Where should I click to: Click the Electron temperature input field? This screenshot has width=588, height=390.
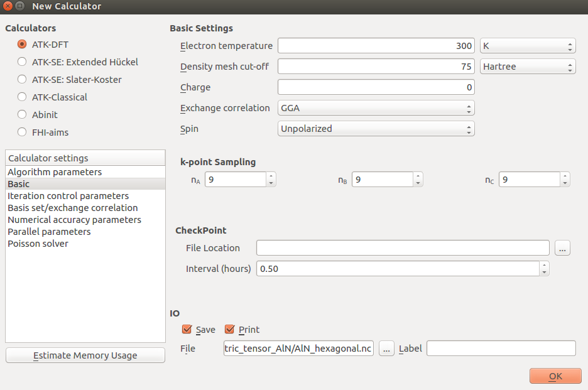point(376,46)
